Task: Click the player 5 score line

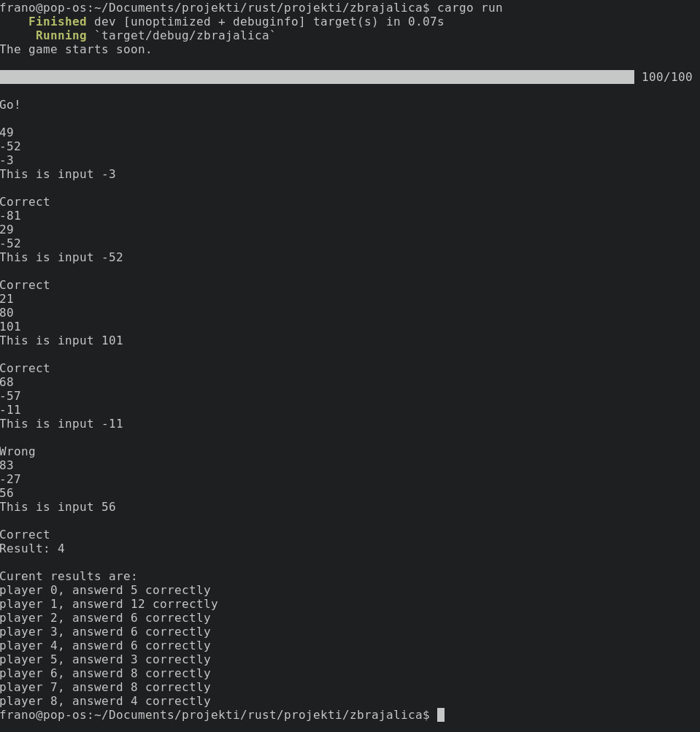Action: tap(105, 660)
